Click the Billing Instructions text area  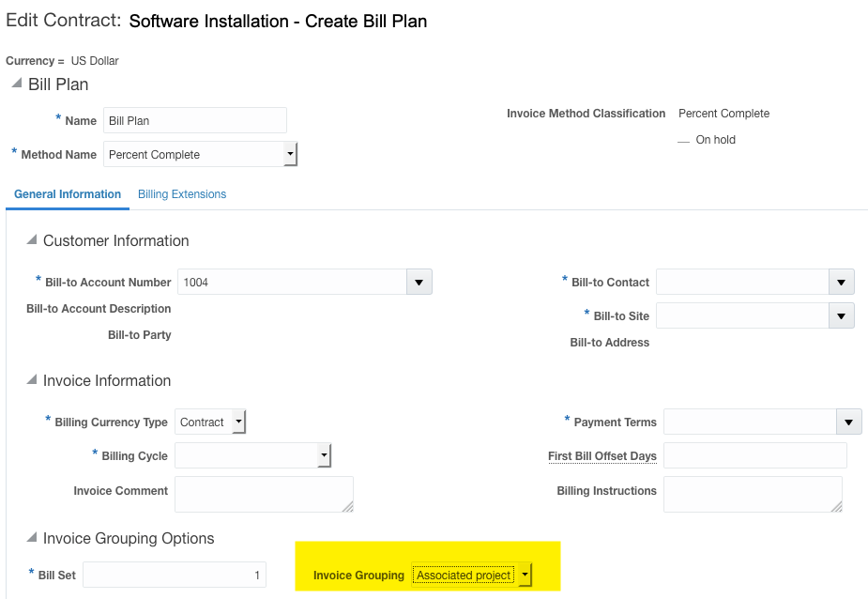(752, 494)
